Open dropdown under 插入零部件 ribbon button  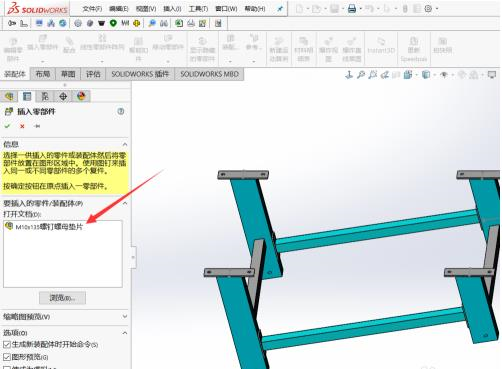coord(43,61)
